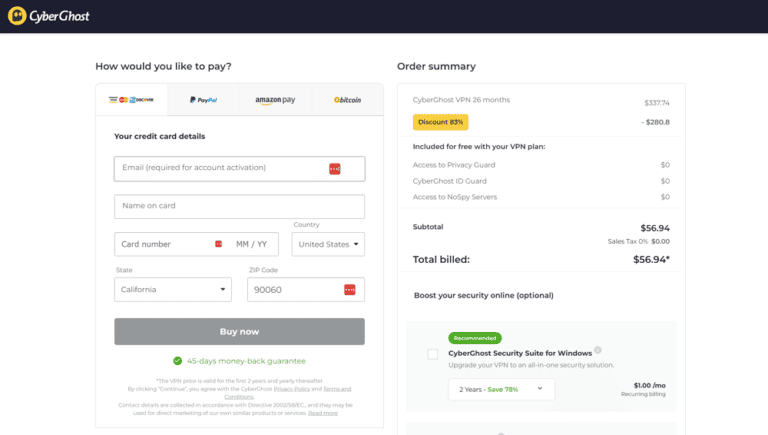Click the red autofill icon in ZIP Code field
The width and height of the screenshot is (768, 435).
pyautogui.click(x=349, y=290)
